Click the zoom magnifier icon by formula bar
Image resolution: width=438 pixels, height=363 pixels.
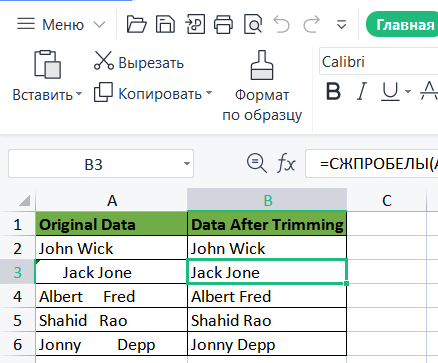(x=256, y=163)
